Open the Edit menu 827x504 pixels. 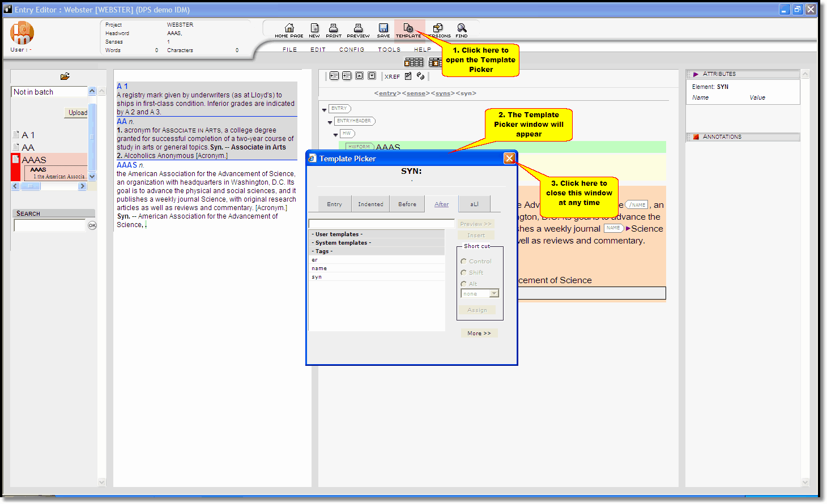point(318,50)
